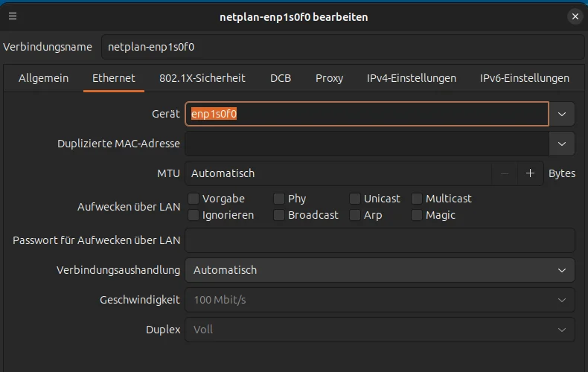Decrease MTU with the minus button
Screen dimensions: 588x372
tap(505, 173)
